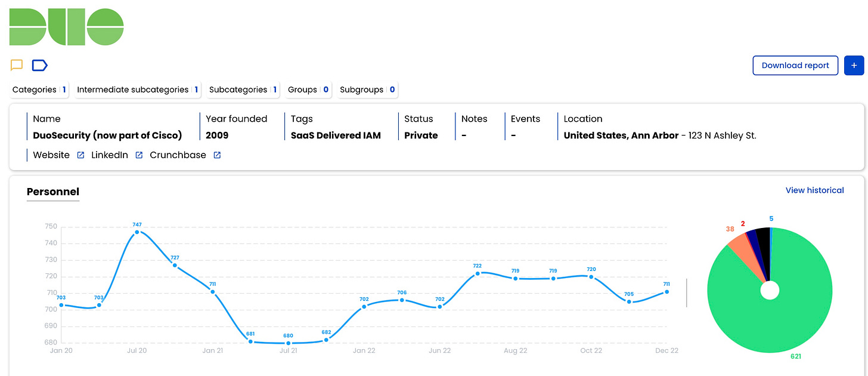The image size is (868, 376).
Task: Click the United States, Ann Arbor location
Action: 621,135
